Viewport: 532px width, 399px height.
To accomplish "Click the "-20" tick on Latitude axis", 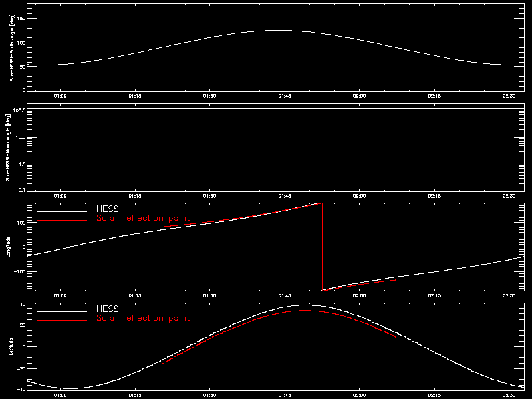I will pos(21,368).
